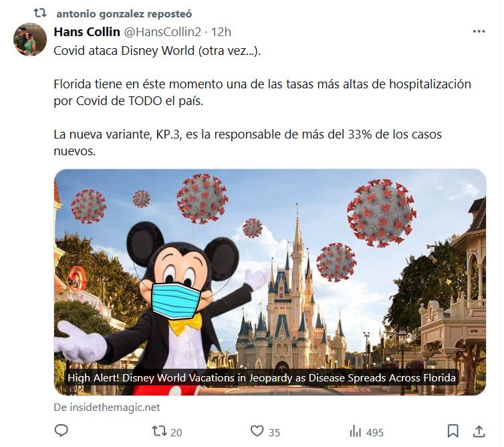The width and height of the screenshot is (504, 447).
Task: Open the reply comment icon
Action: point(61,430)
